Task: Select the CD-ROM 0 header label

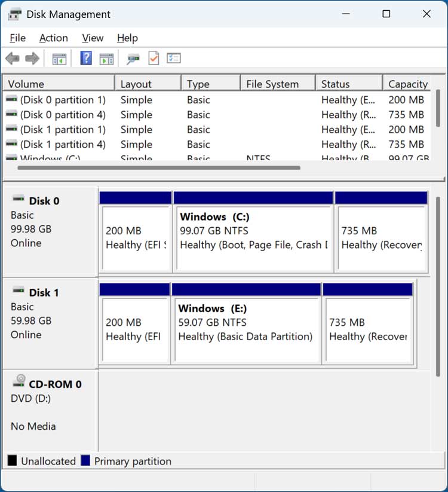Action: tap(55, 384)
